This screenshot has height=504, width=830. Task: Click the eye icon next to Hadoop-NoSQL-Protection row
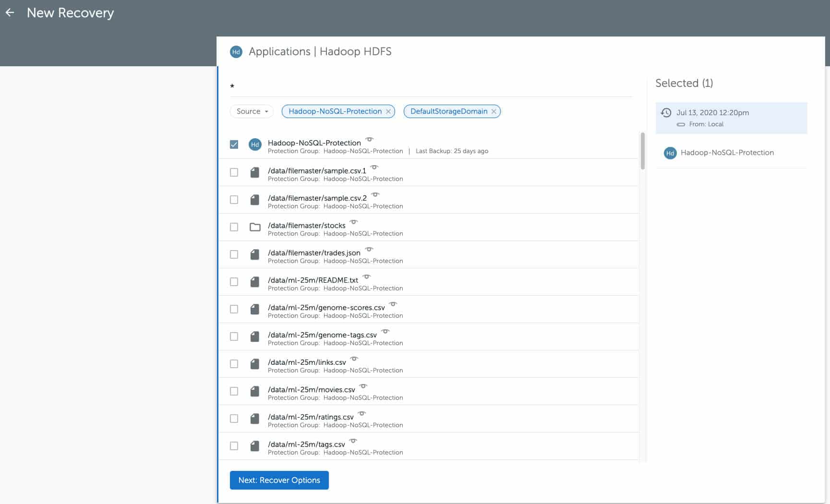369,139
